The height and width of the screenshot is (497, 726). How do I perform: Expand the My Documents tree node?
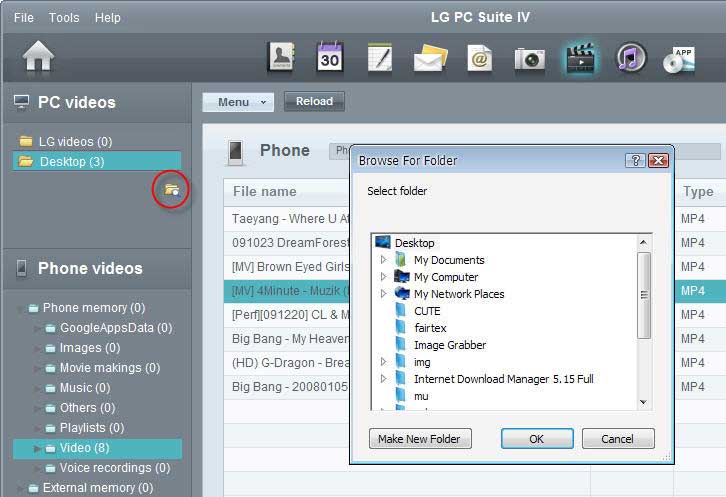[x=383, y=260]
